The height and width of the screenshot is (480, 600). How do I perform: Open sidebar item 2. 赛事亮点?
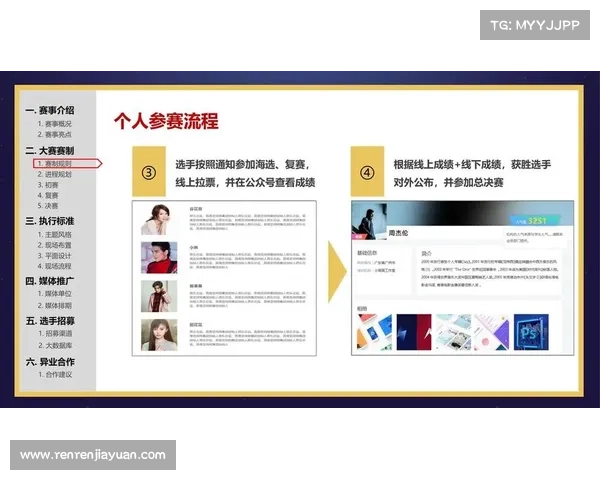(54, 134)
